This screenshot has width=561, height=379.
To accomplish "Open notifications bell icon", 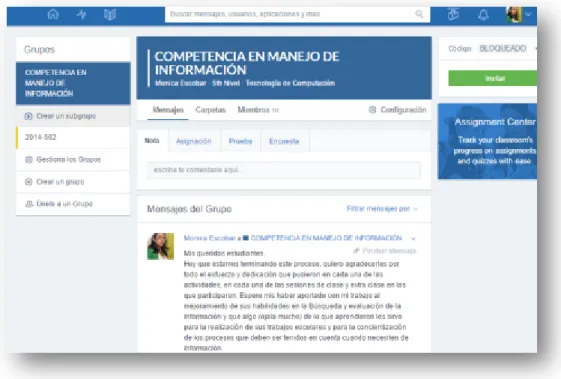I will point(483,15).
